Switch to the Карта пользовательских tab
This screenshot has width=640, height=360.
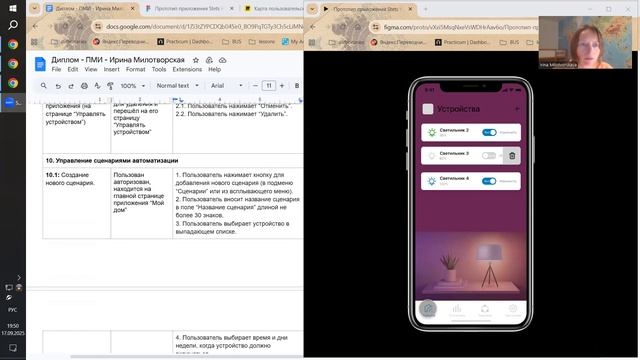pyautogui.click(x=273, y=9)
